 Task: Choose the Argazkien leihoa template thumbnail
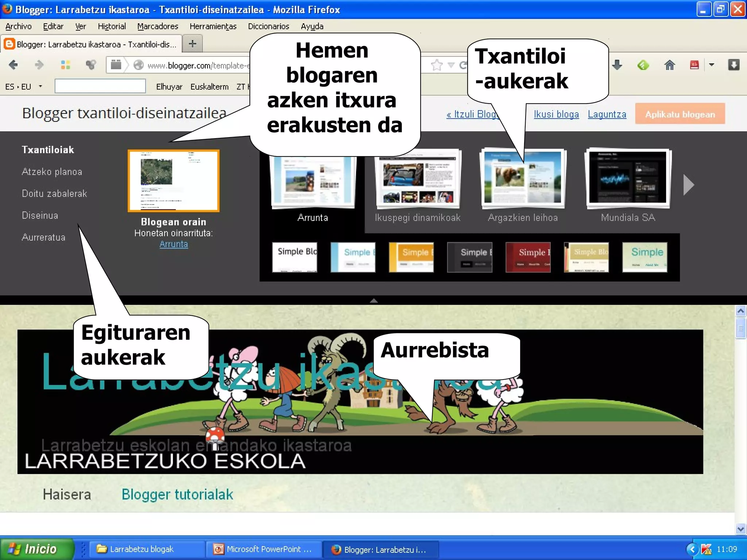coord(523,178)
